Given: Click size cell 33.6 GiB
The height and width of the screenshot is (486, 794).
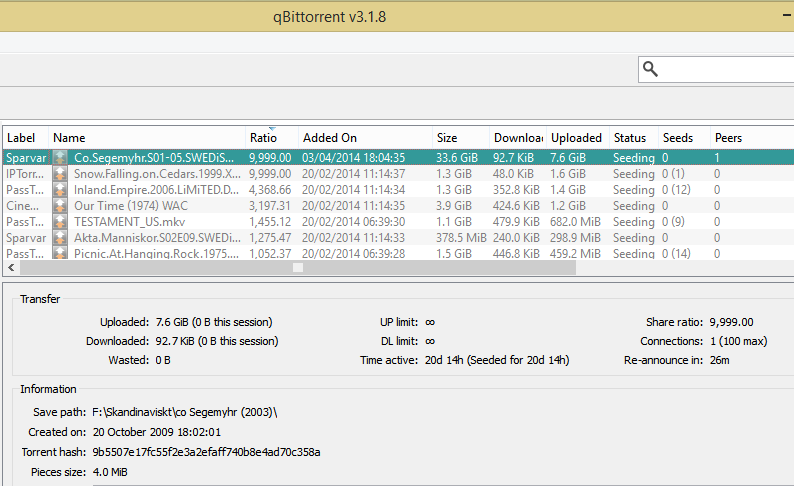Looking at the screenshot, I should click(x=457, y=158).
